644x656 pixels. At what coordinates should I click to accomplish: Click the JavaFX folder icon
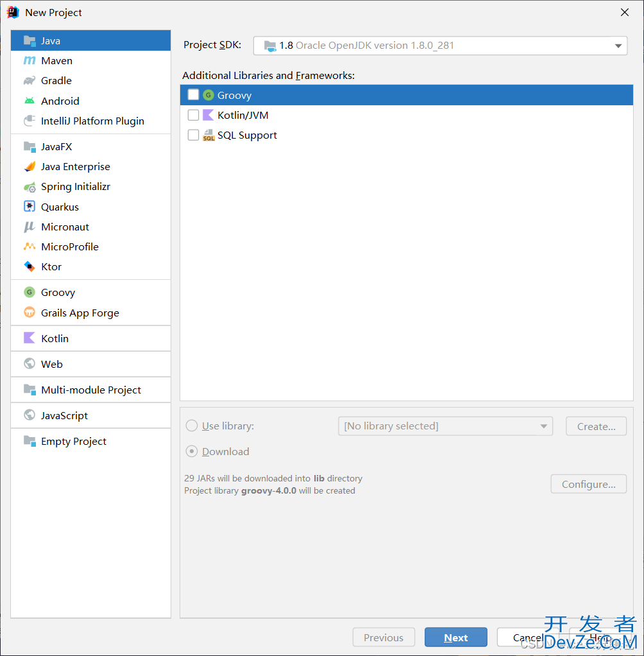point(30,146)
